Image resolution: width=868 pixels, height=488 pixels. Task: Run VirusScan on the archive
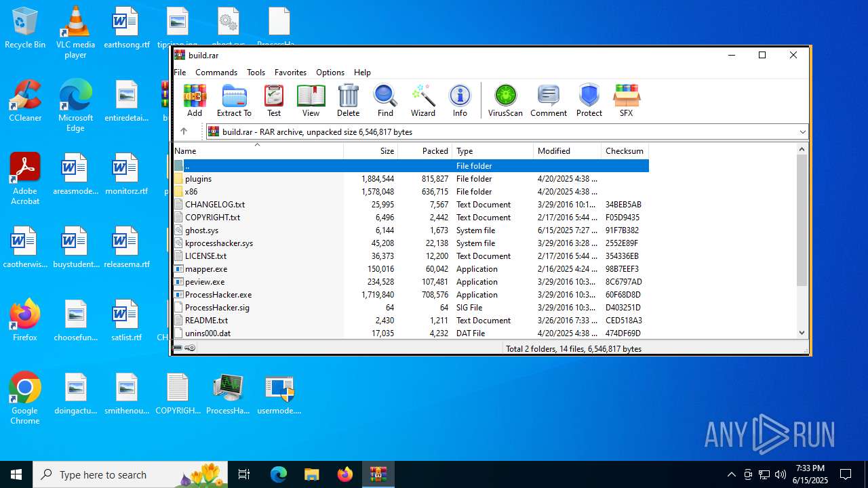tap(505, 100)
